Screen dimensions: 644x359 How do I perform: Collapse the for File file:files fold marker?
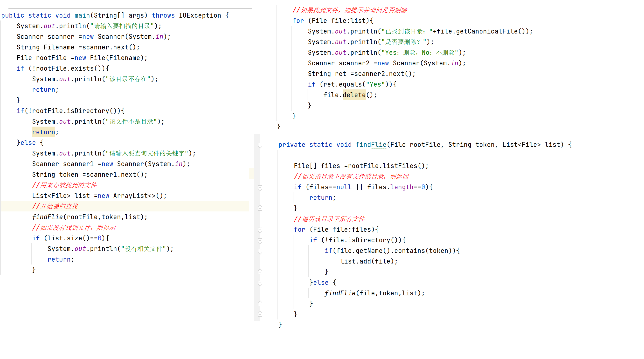coord(260,230)
